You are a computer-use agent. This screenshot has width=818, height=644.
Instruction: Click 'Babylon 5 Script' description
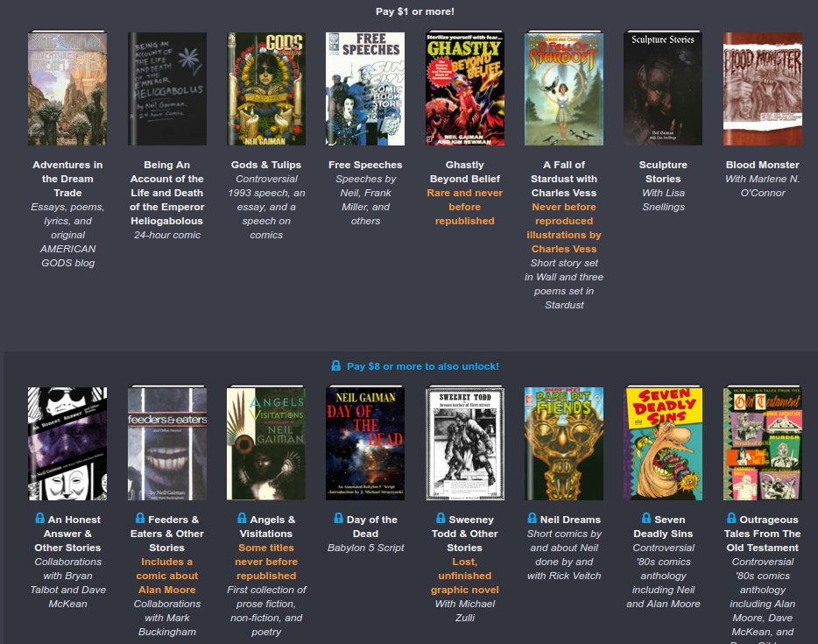coord(365,548)
